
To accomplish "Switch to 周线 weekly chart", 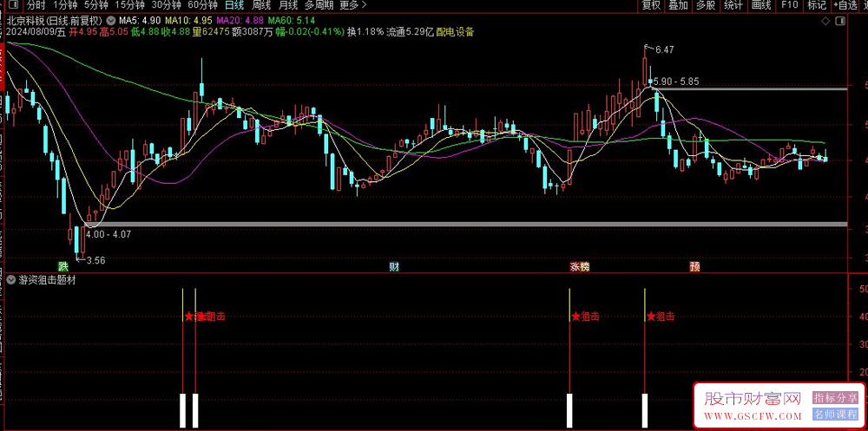I will click(261, 5).
